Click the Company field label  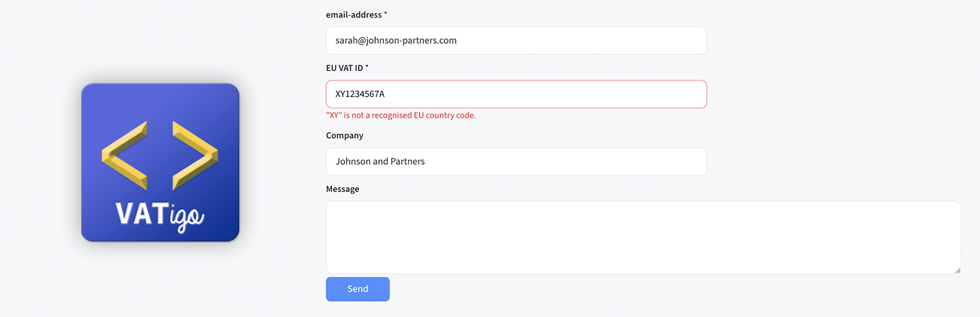tap(345, 136)
